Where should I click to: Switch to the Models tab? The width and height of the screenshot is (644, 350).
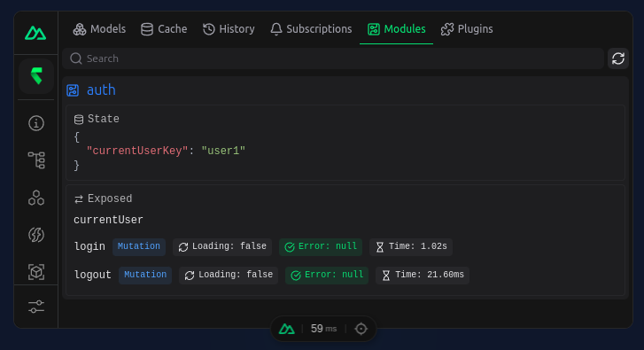99,29
